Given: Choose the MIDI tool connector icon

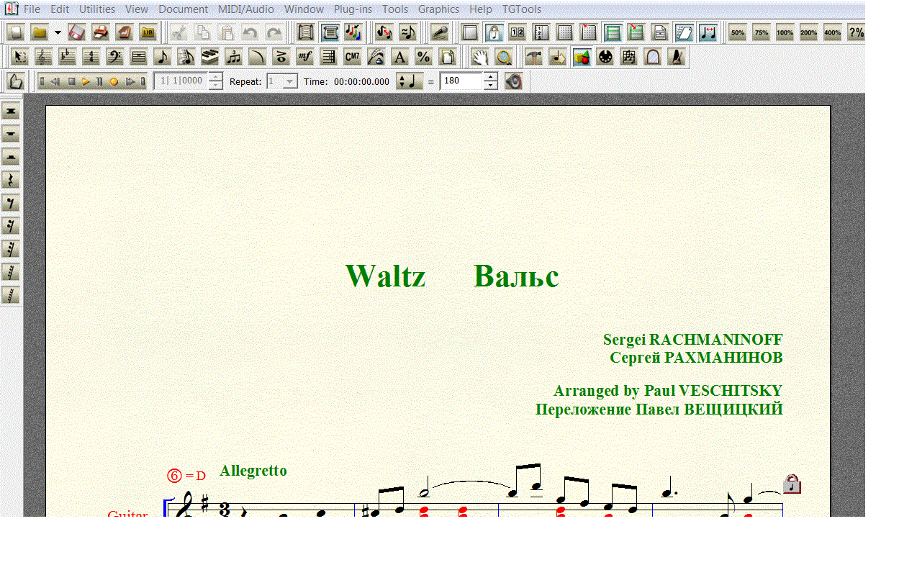Looking at the screenshot, I should point(605,57).
